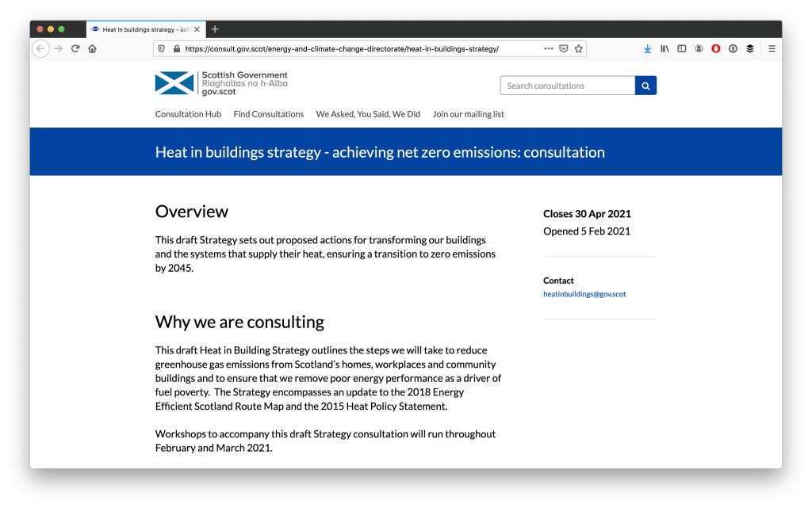
Task: Click the circled info extension icon
Action: 733,48
